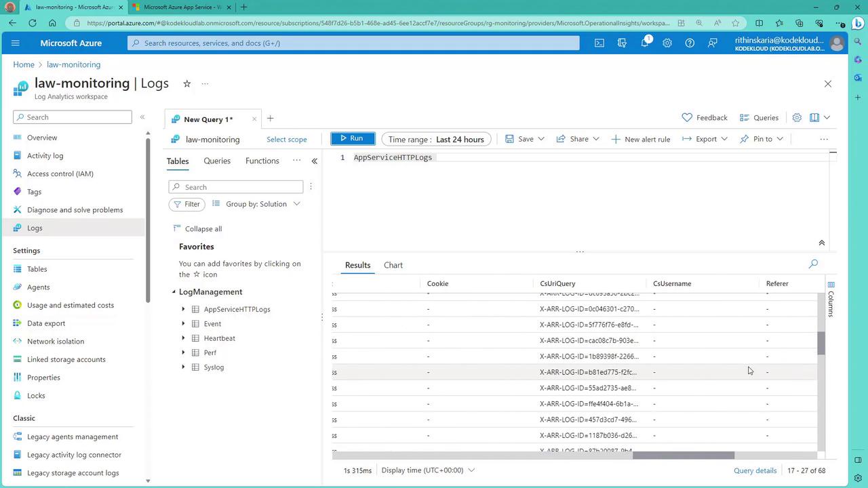The image size is (868, 488).
Task: Open Group by: Solution dropdown
Action: pos(256,204)
